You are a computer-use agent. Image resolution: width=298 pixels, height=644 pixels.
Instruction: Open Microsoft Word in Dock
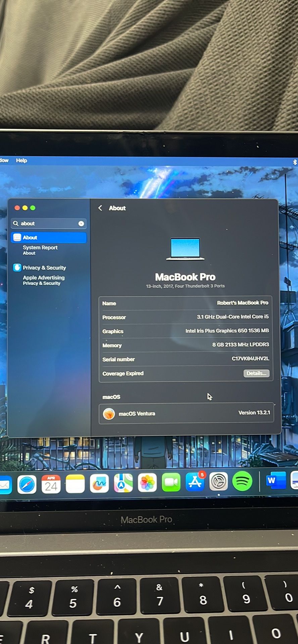276,480
